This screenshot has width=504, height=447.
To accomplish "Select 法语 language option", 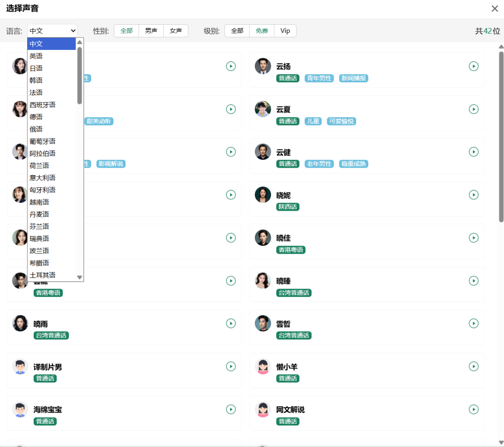I will click(x=52, y=92).
